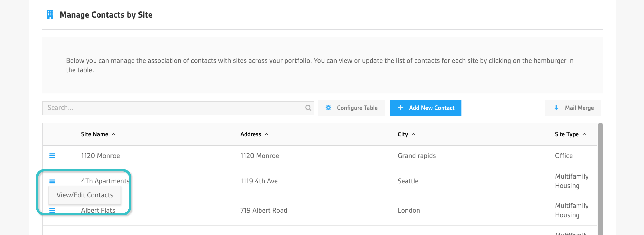644x235 pixels.
Task: Select the London city cell
Action: coord(409,210)
